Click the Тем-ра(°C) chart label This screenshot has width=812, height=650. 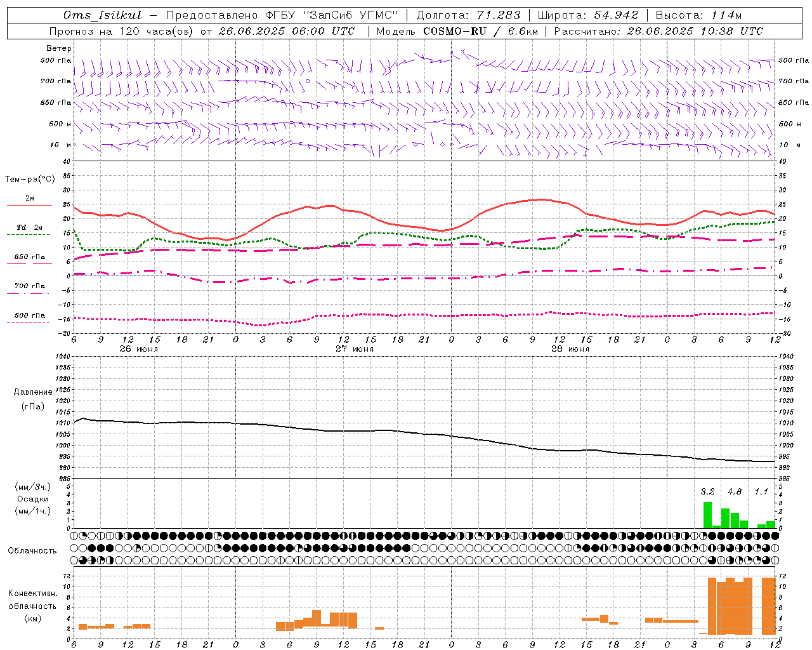30,180
